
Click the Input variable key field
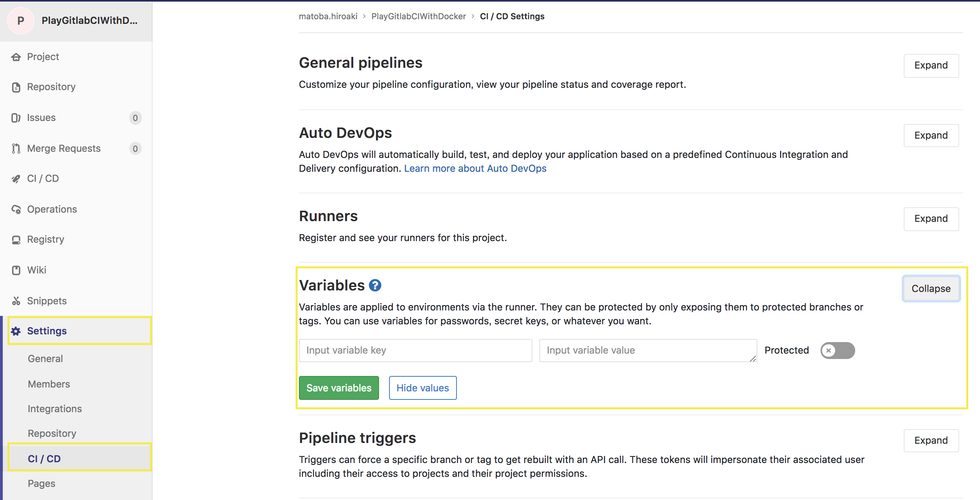415,351
